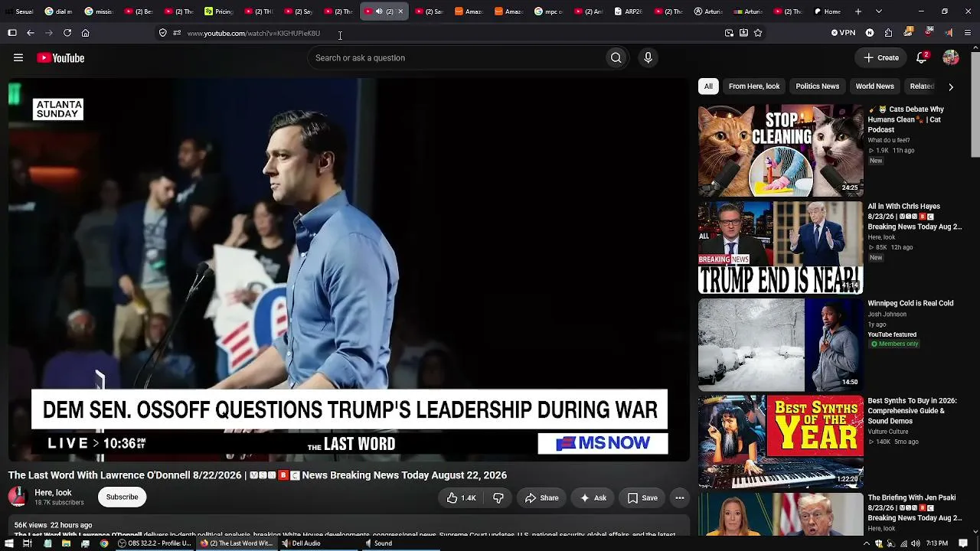This screenshot has width=980, height=551.
Task: Open Best Synths of the Year thumbnail
Action: coord(780,442)
